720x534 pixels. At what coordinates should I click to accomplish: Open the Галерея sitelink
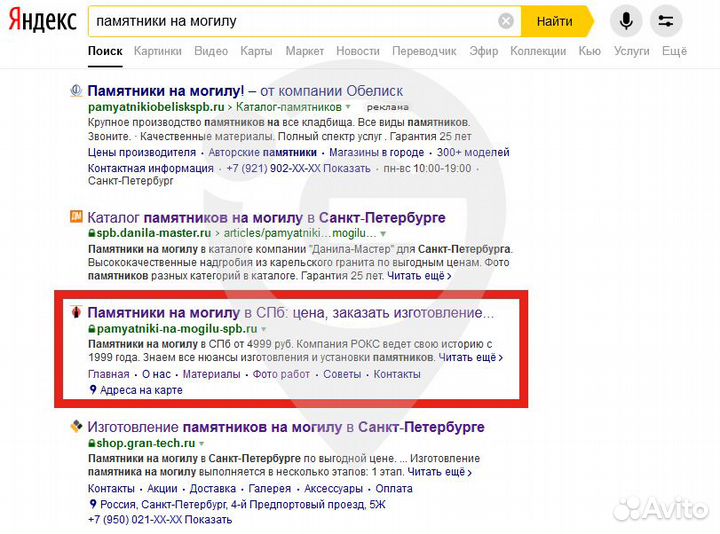270,489
